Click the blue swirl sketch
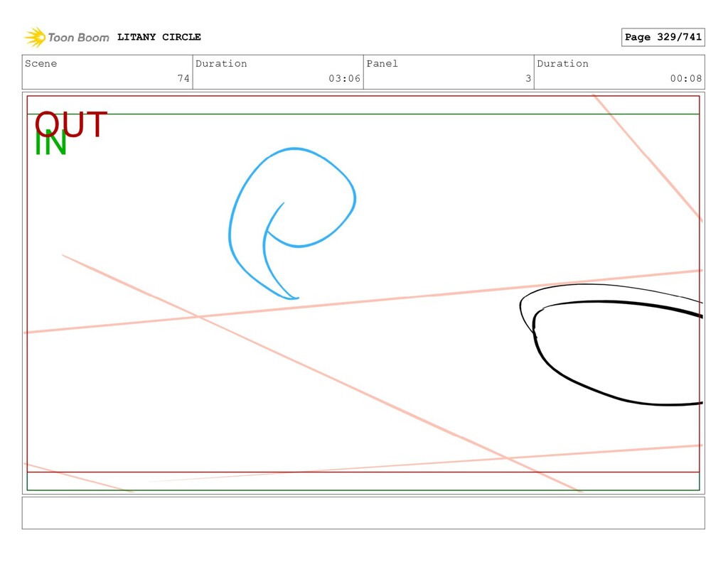 pyautogui.click(x=292, y=224)
